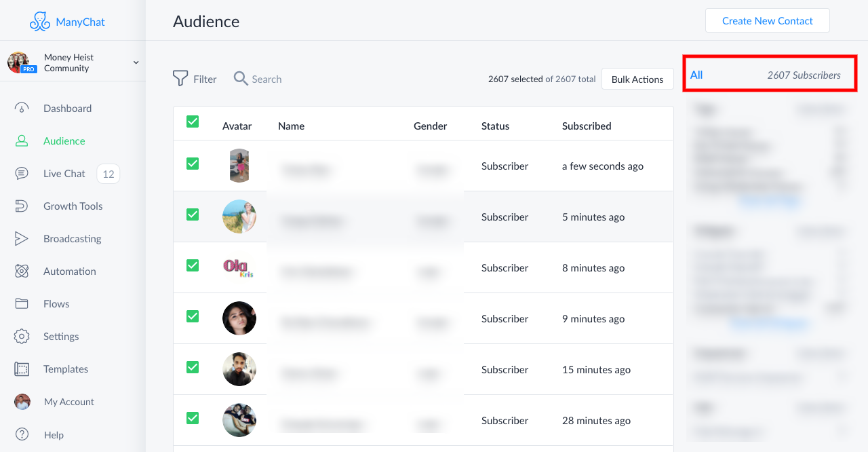Open Dashboard via its gauge icon
The height and width of the screenshot is (452, 868).
(22, 109)
